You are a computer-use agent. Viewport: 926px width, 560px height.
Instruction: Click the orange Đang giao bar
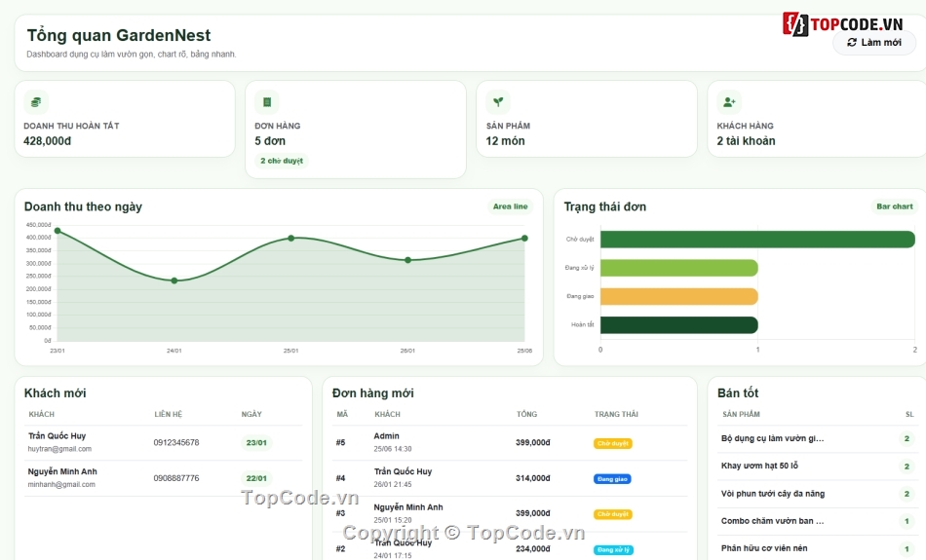[679, 296]
